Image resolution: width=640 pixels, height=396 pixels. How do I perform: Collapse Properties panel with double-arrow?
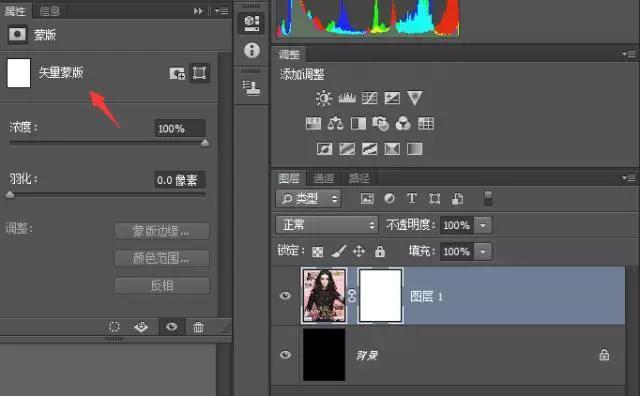[198, 11]
